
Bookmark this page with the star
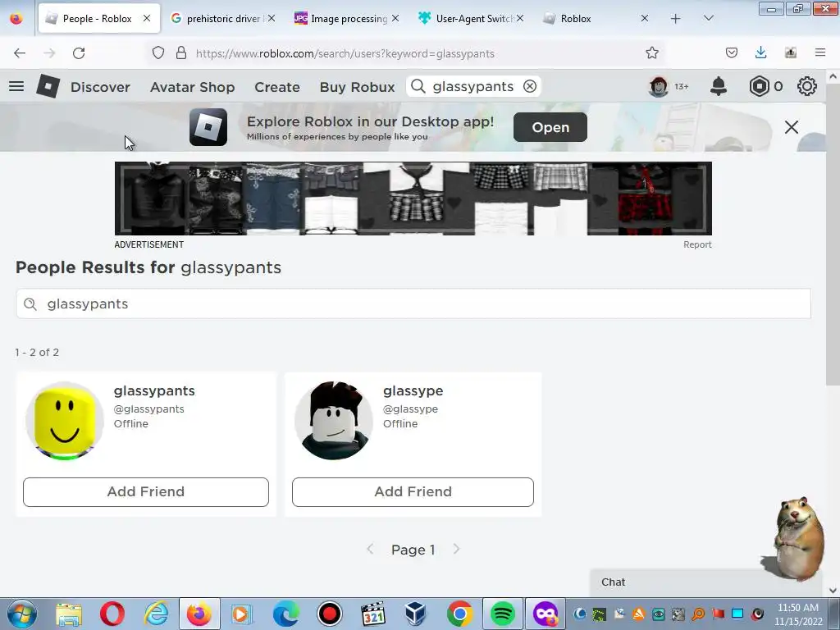(652, 53)
